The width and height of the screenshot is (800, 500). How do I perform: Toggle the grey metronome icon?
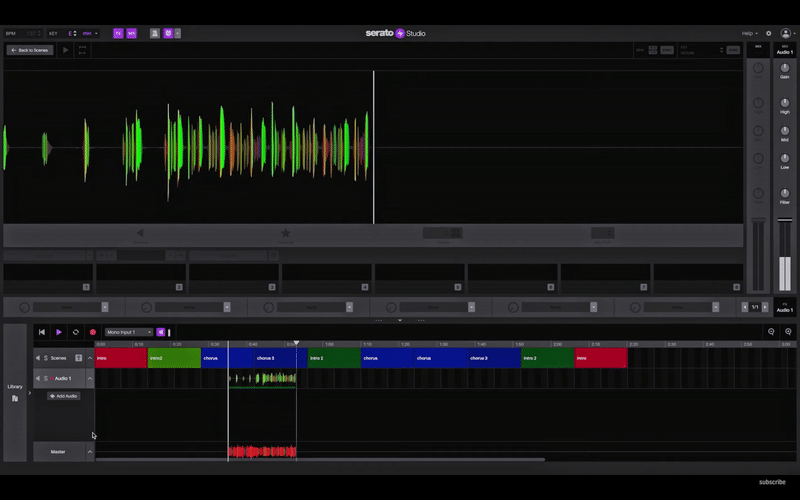pyautogui.click(x=155, y=33)
